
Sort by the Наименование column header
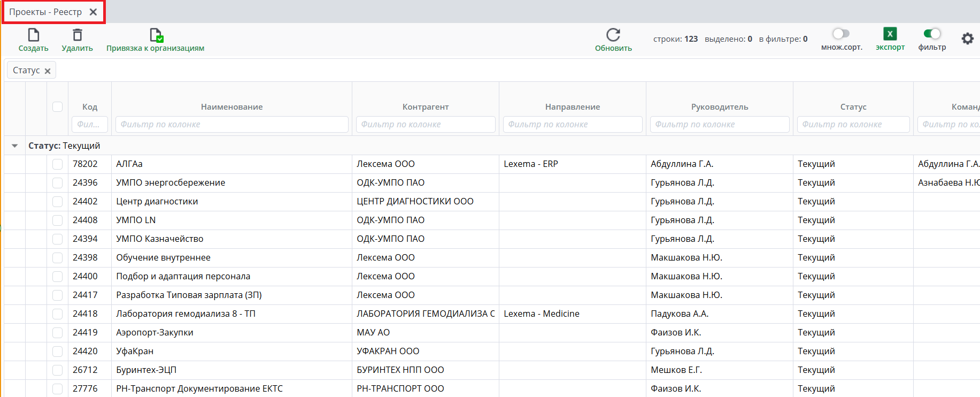[x=232, y=106]
